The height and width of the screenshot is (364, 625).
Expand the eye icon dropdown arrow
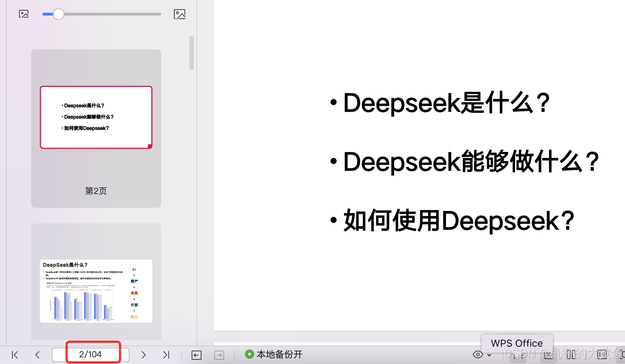pyautogui.click(x=489, y=355)
